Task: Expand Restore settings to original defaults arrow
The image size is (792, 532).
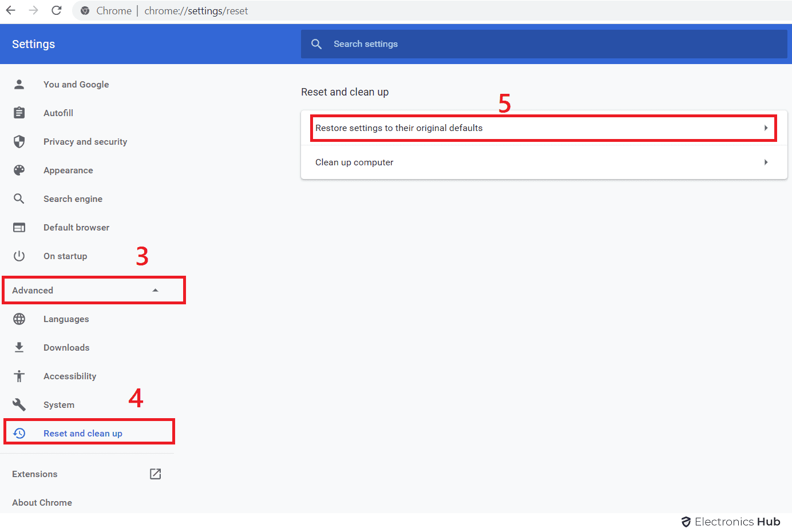Action: tap(766, 128)
